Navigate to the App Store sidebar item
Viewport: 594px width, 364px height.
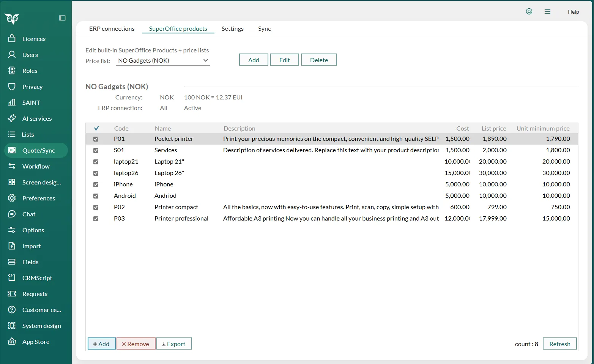pos(36,342)
